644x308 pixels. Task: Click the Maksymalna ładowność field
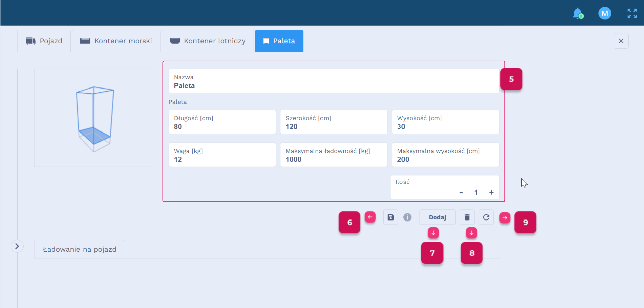pos(334,155)
